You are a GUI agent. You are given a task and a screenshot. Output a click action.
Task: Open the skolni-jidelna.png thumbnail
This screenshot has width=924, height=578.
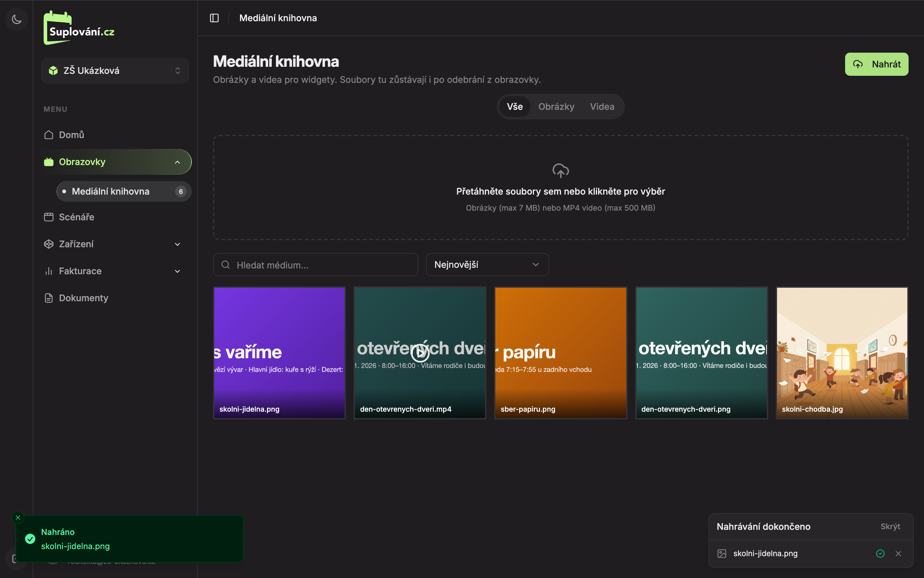(x=279, y=353)
